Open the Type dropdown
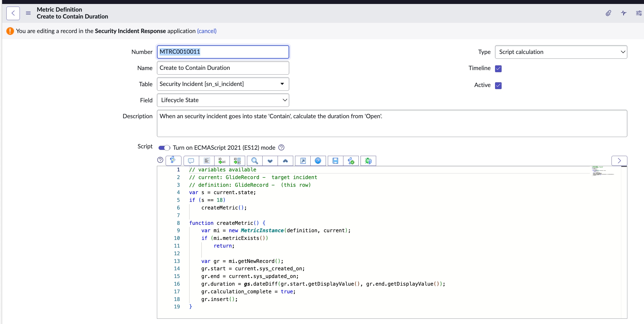Image resolution: width=644 pixels, height=324 pixels. click(x=561, y=52)
